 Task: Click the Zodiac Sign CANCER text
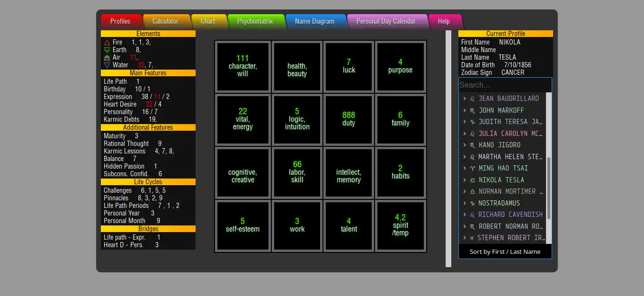(493, 72)
